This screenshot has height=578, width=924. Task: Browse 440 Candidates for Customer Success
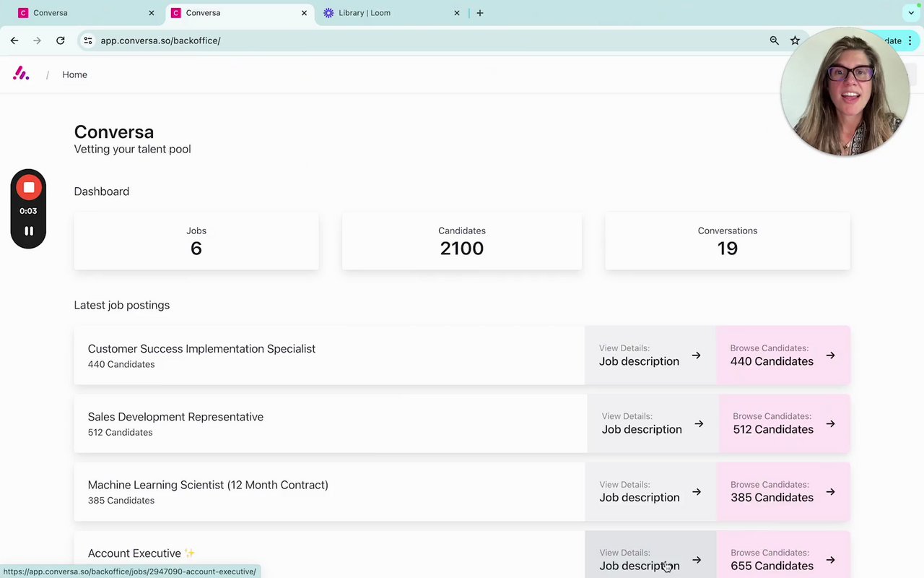tap(783, 355)
